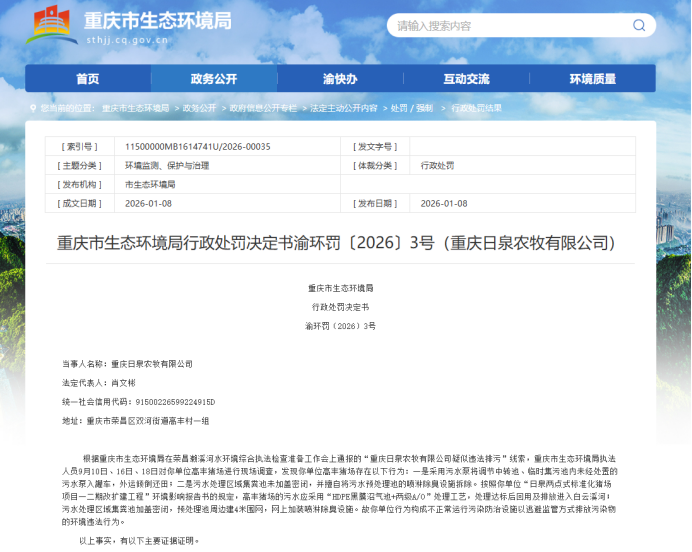Click the 以上事实，有以下主要证据证明 line
This screenshot has height=552, width=692.
click(139, 541)
